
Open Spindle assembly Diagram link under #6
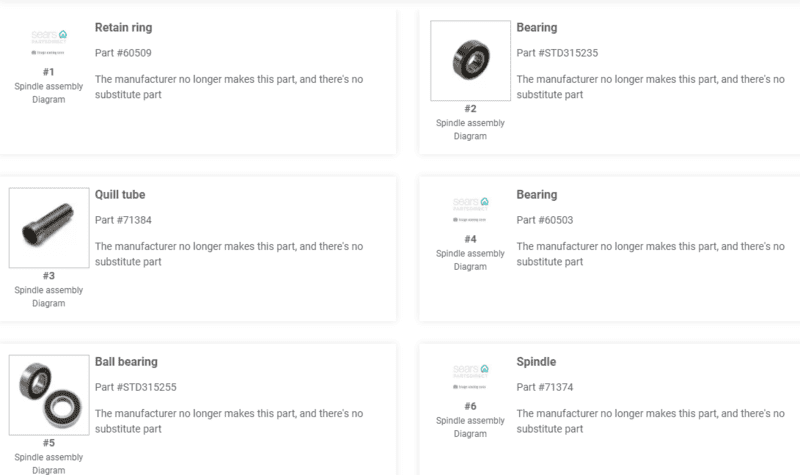[x=470, y=427]
